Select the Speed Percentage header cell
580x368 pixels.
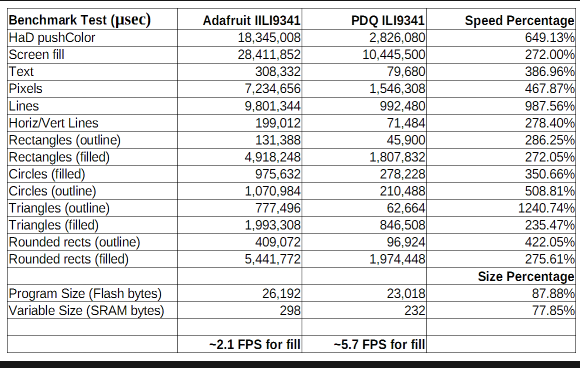501,19
